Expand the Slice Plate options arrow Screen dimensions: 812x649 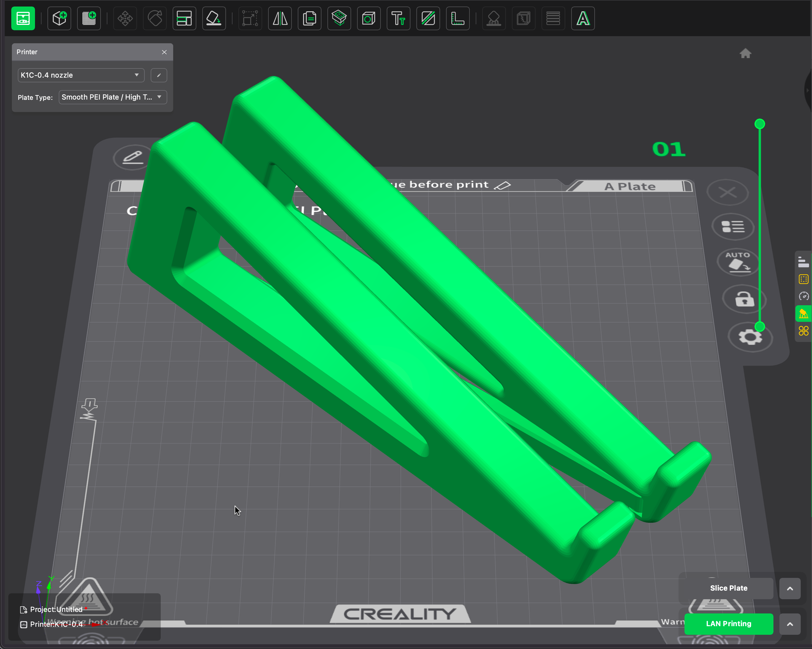[790, 588]
